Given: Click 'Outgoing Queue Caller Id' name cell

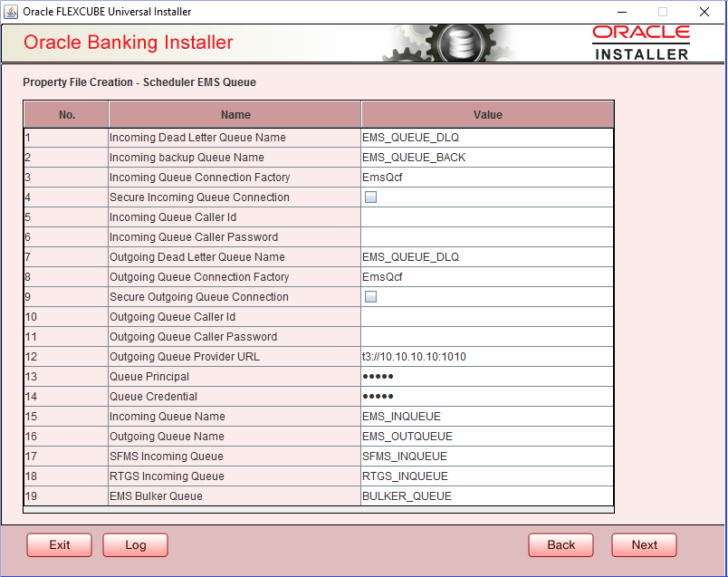Looking at the screenshot, I should [235, 317].
